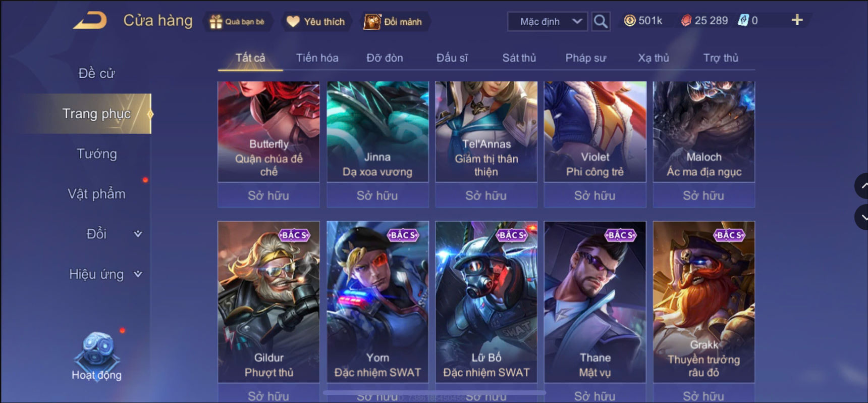Click the gold coin balance 501k

pyautogui.click(x=643, y=21)
